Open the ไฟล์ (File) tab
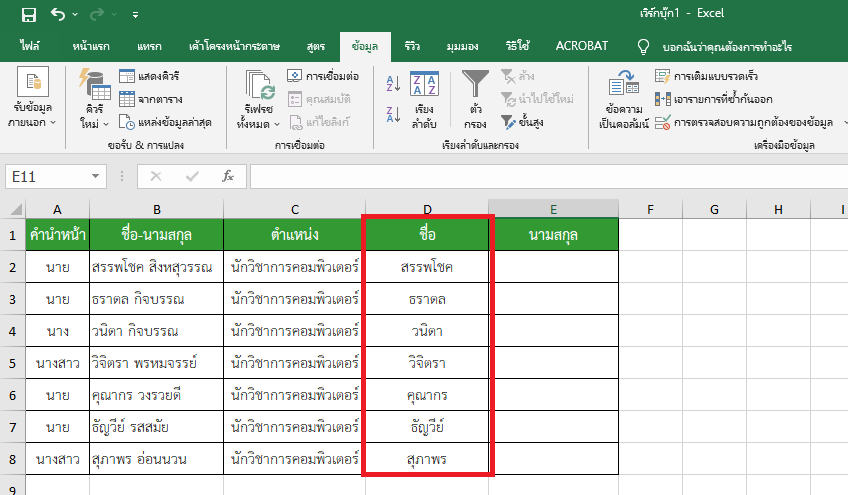 click(30, 46)
